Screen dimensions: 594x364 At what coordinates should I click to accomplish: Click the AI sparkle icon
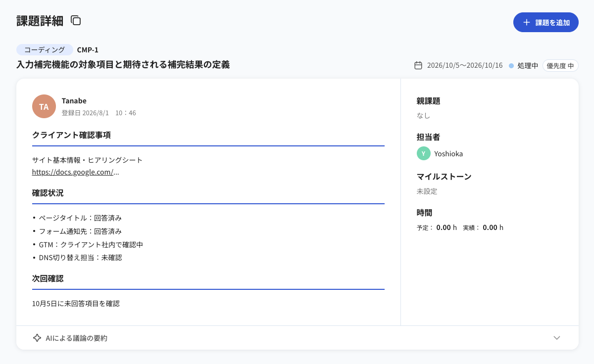click(x=37, y=338)
